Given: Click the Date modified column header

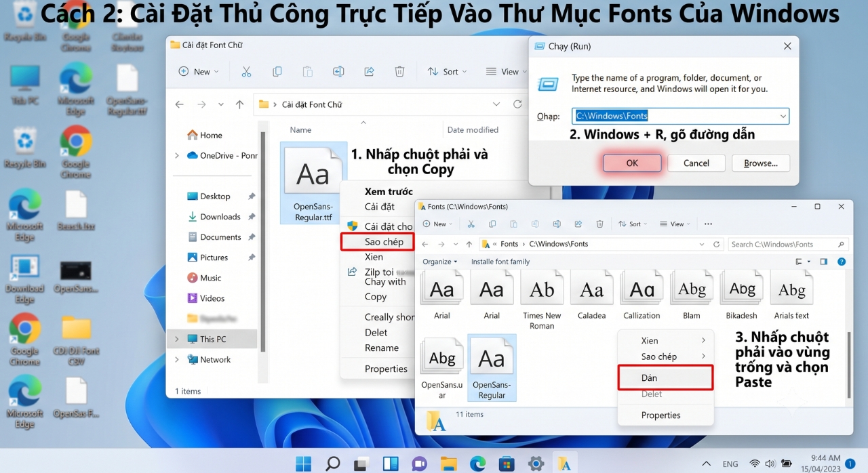Looking at the screenshot, I should click(x=473, y=129).
